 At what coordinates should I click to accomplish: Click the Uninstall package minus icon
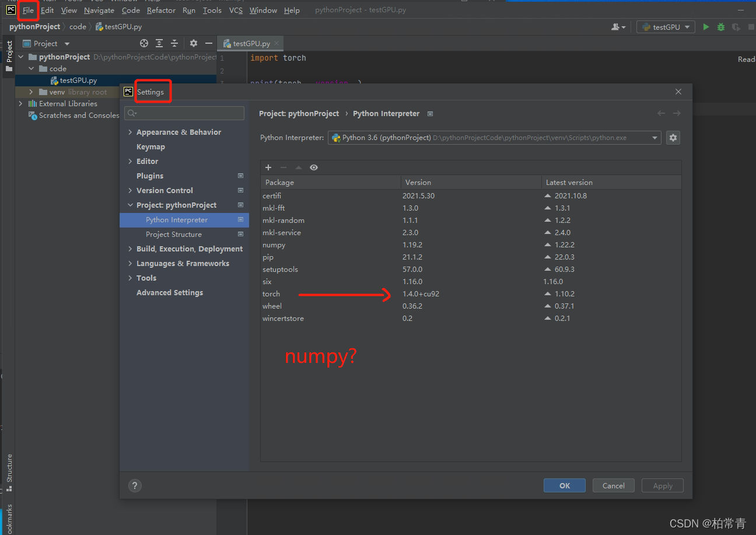(x=283, y=167)
